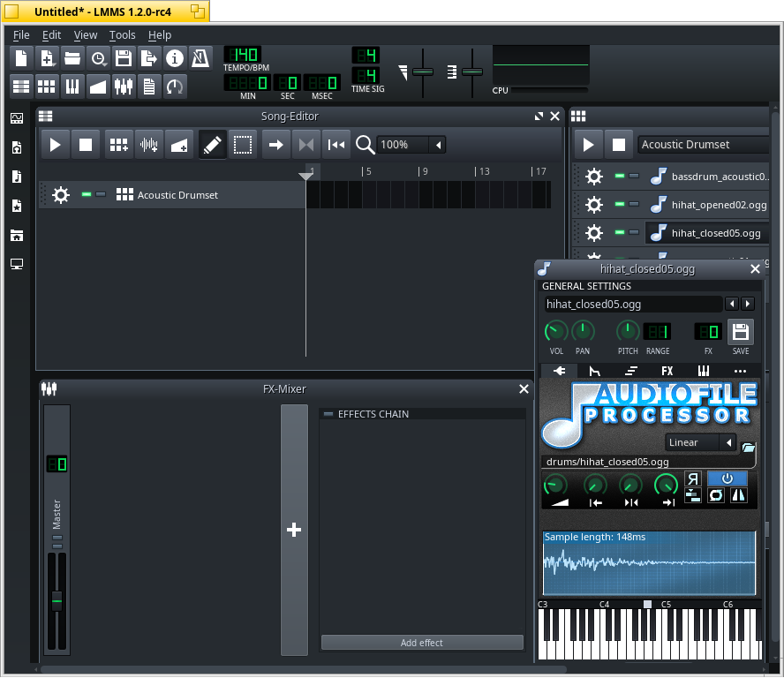784x678 pixels.
Task: Show Project Notes toolbar icon
Action: 149,87
